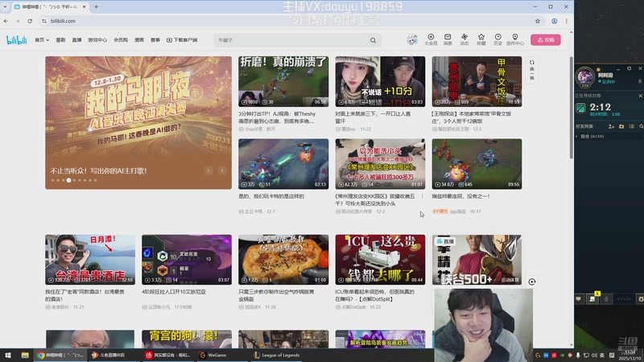Open the 创作中心 icon
The width and height of the screenshot is (644, 362).
514,39
